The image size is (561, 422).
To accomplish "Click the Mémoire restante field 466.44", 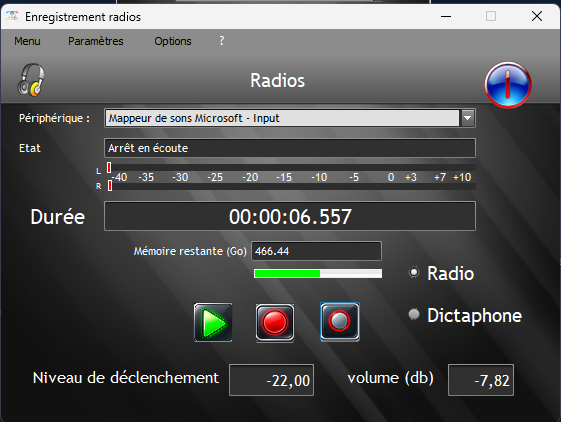I will [317, 251].
